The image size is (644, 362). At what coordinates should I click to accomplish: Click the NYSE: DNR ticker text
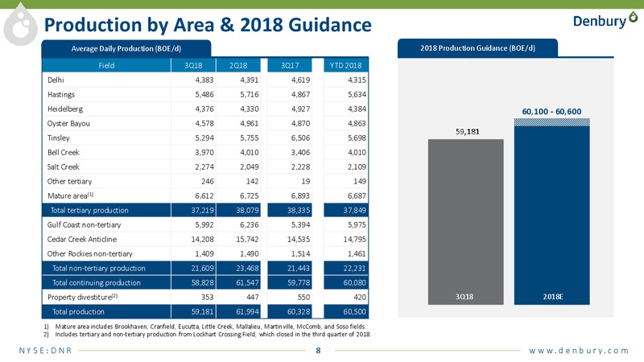coord(46,351)
